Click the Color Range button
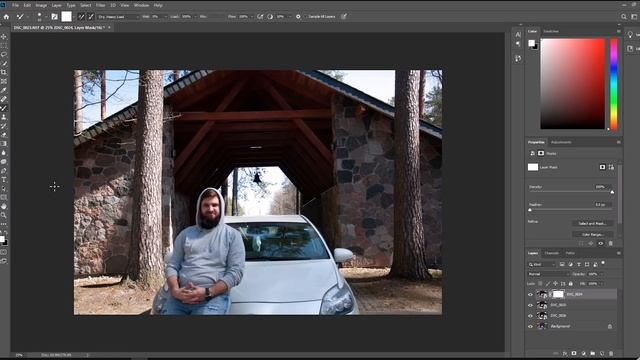The width and height of the screenshot is (640, 360). [x=592, y=235]
